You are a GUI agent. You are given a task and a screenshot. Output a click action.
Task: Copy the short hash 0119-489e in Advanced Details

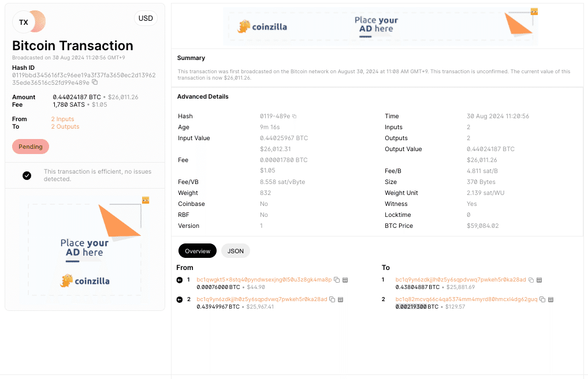(x=294, y=117)
